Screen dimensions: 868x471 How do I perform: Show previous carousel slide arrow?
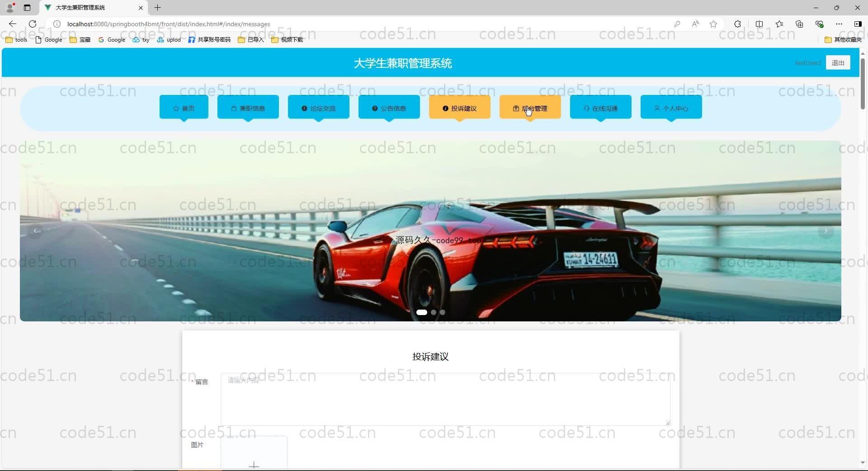pos(35,231)
